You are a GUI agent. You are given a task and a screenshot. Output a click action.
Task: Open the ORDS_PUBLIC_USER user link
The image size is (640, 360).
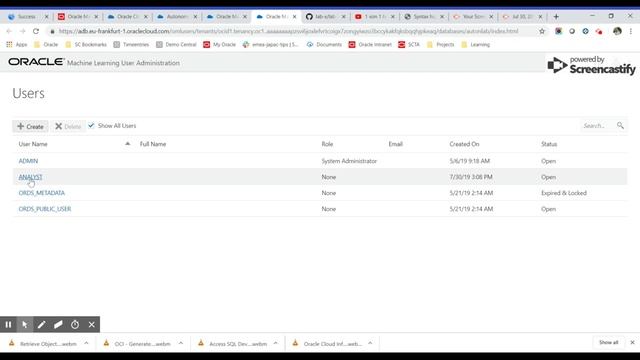point(45,209)
